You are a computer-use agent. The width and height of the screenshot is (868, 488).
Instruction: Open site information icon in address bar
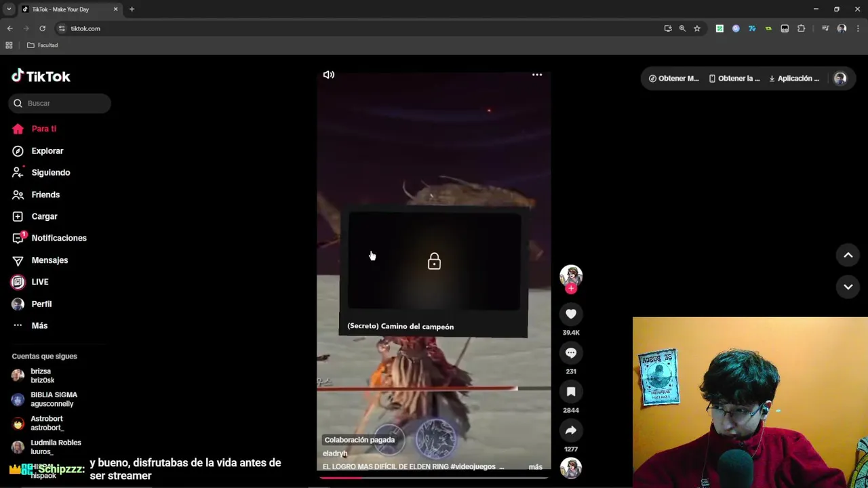point(62,28)
